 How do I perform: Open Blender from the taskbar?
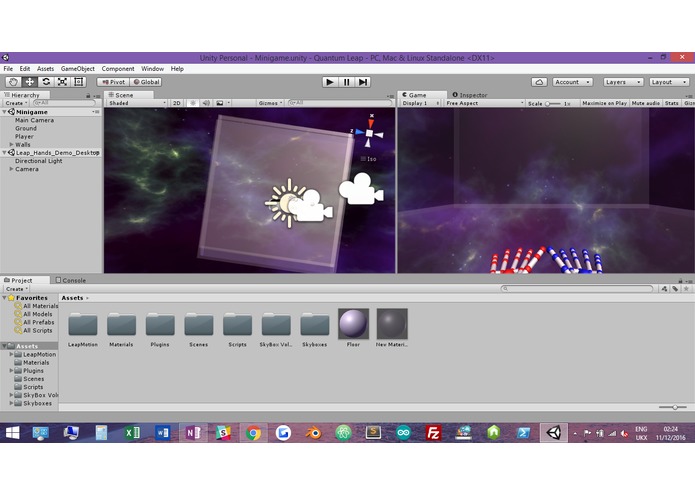[x=313, y=432]
